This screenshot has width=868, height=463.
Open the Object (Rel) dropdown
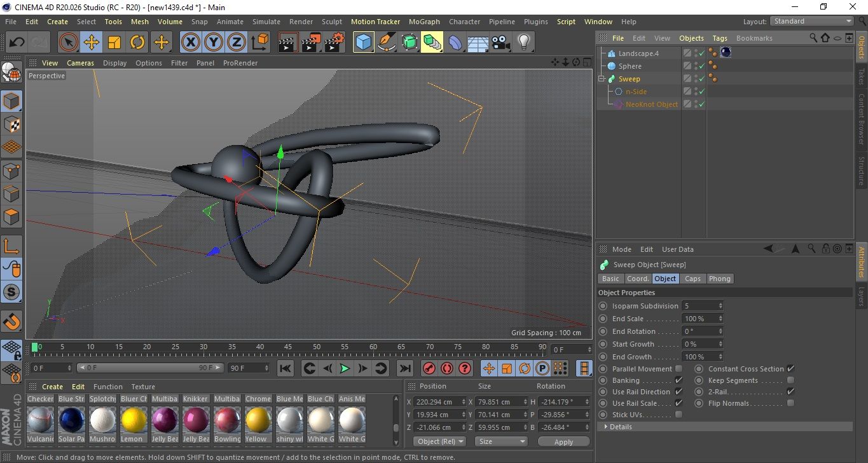[x=439, y=441]
